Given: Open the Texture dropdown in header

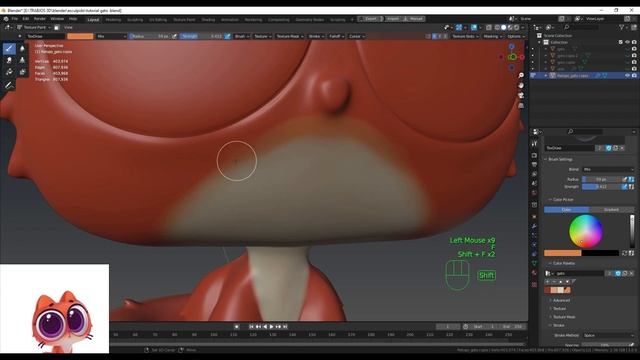Looking at the screenshot, I should coord(262,36).
